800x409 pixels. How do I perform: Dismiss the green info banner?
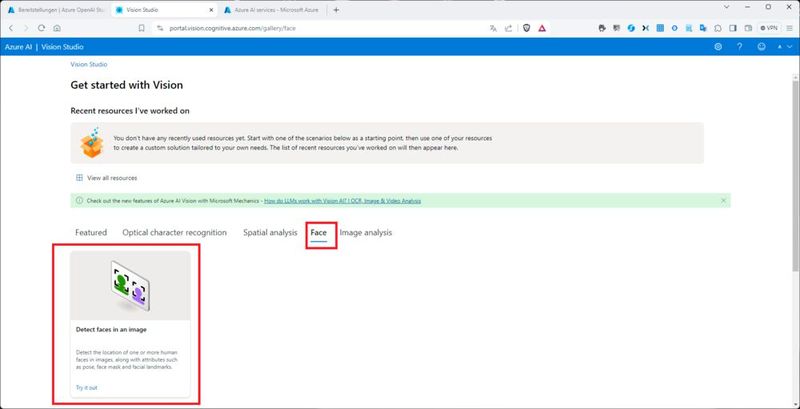pos(723,200)
